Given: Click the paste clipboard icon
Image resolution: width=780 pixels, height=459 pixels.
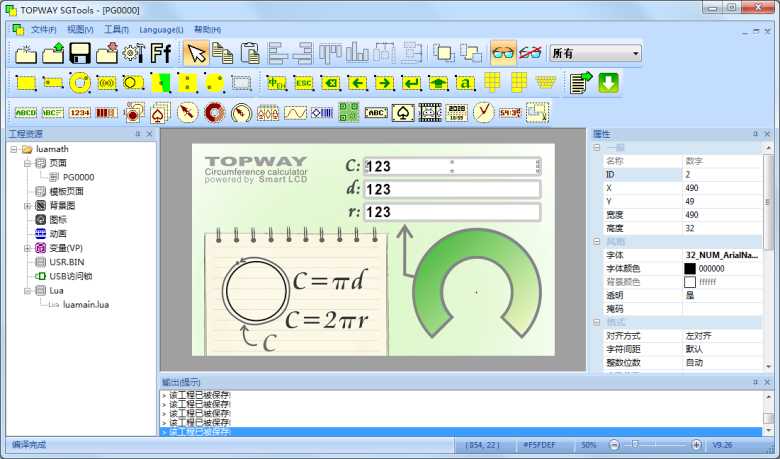Looking at the screenshot, I should tap(250, 53).
